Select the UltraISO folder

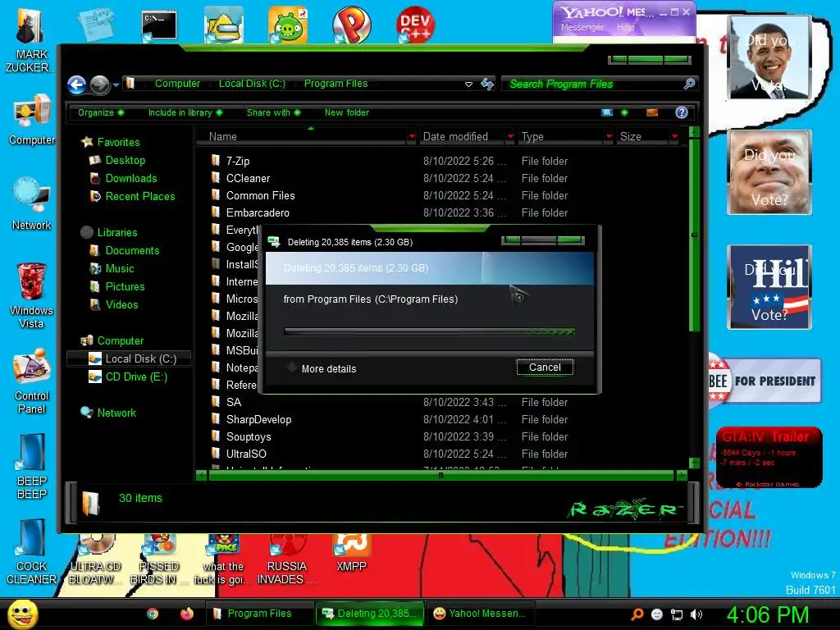(246, 454)
